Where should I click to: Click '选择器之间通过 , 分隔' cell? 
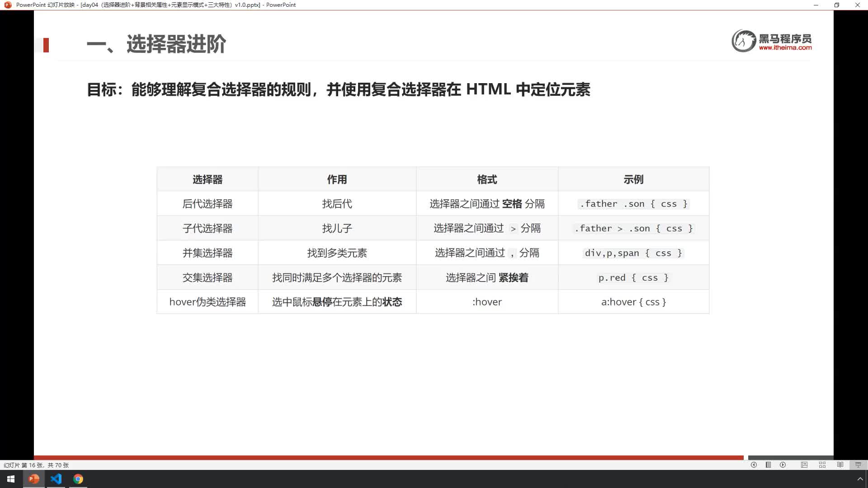(x=487, y=253)
